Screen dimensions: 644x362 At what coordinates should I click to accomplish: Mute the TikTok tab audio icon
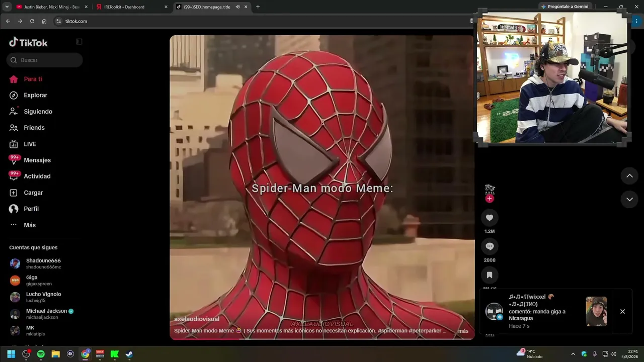(237, 7)
